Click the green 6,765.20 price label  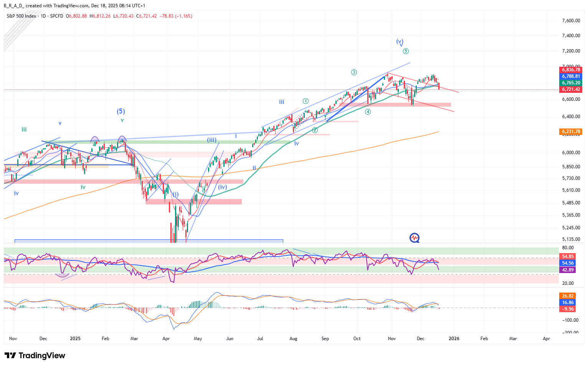coord(571,83)
